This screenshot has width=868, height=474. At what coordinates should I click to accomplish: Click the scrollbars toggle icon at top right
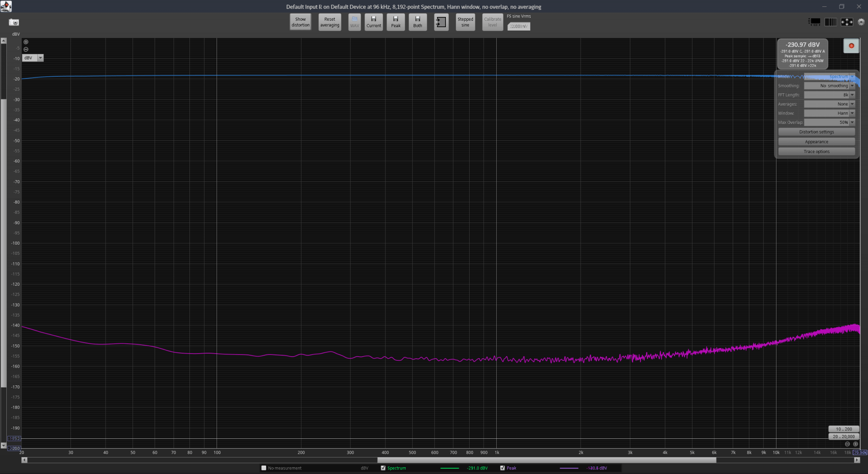814,22
